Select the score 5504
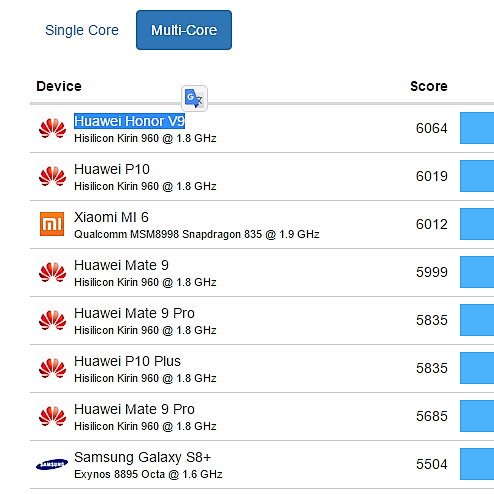This screenshot has height=494, width=494. pyautogui.click(x=432, y=464)
